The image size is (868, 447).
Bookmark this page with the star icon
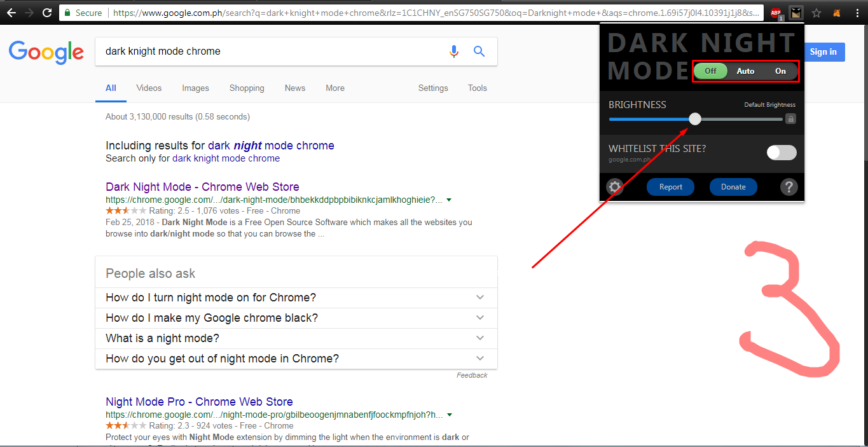(816, 13)
